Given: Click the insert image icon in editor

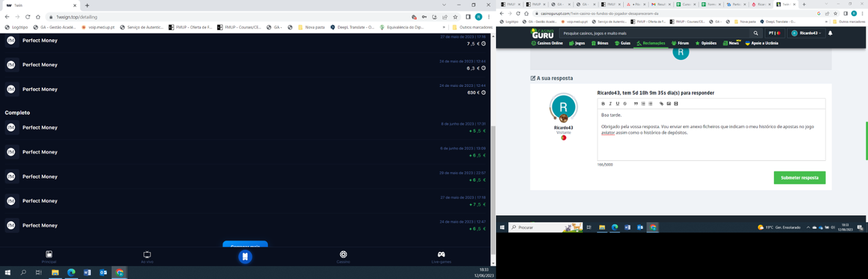Looking at the screenshot, I should [668, 104].
